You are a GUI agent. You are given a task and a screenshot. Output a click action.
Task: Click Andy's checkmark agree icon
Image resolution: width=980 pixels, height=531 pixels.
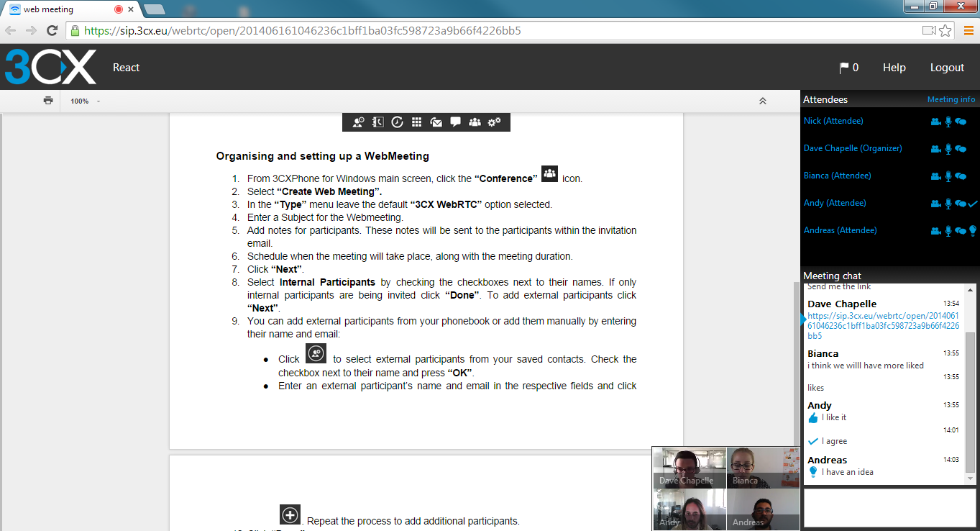coord(973,204)
